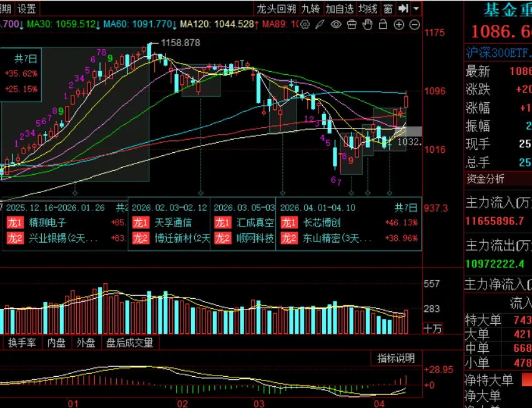The width and height of the screenshot is (532, 408).
Task: Click 龙1 badge beside 精测电子
Action: click(x=14, y=223)
